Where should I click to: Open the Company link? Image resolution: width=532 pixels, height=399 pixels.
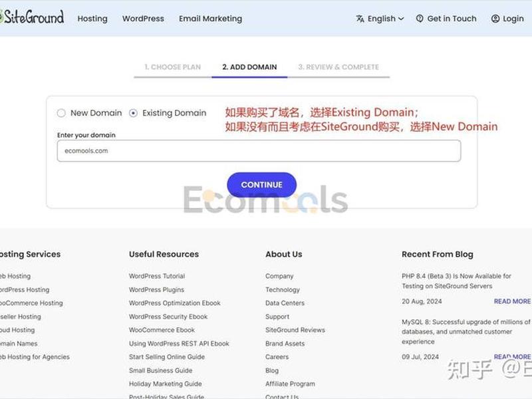coord(279,276)
